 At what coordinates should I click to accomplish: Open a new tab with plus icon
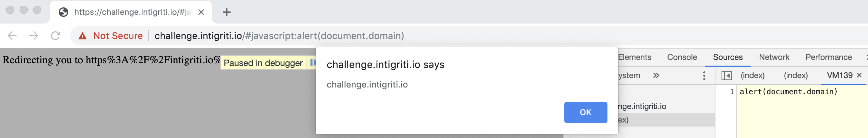pos(227,12)
